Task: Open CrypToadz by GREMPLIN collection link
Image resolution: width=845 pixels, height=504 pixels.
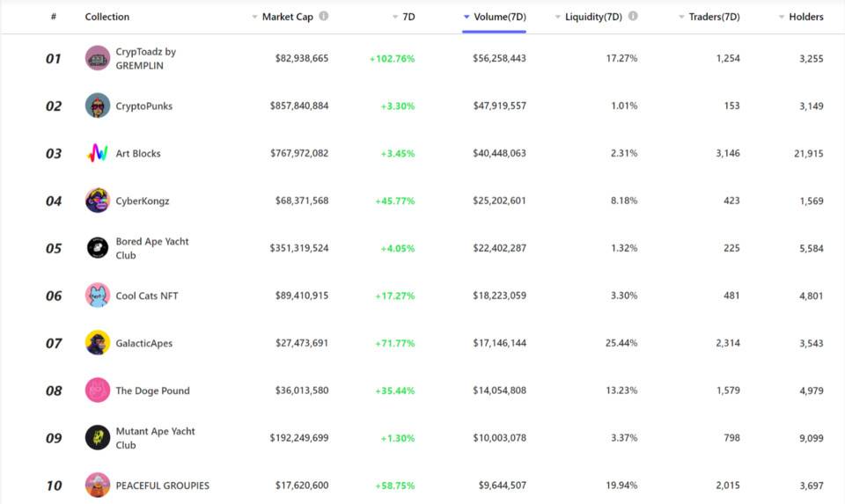Action: [145, 58]
